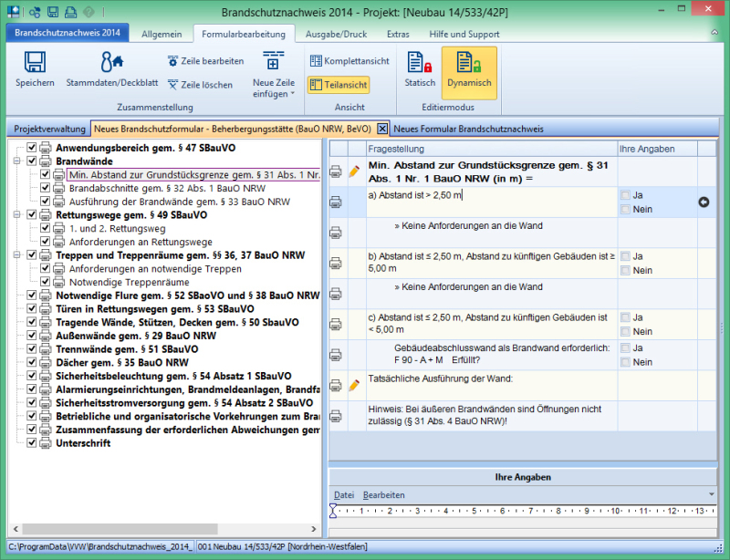Collapse the 'Treppen und Treppenräume' tree node

[17, 255]
